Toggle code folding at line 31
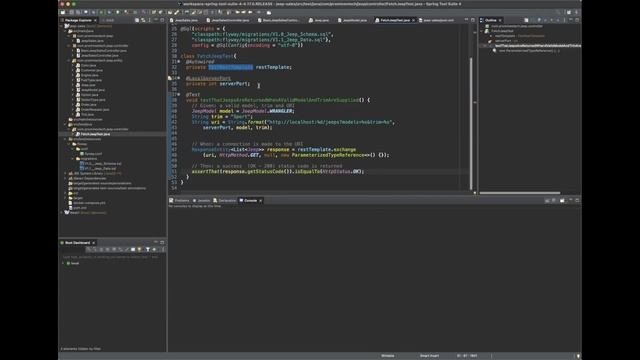 tap(179, 62)
